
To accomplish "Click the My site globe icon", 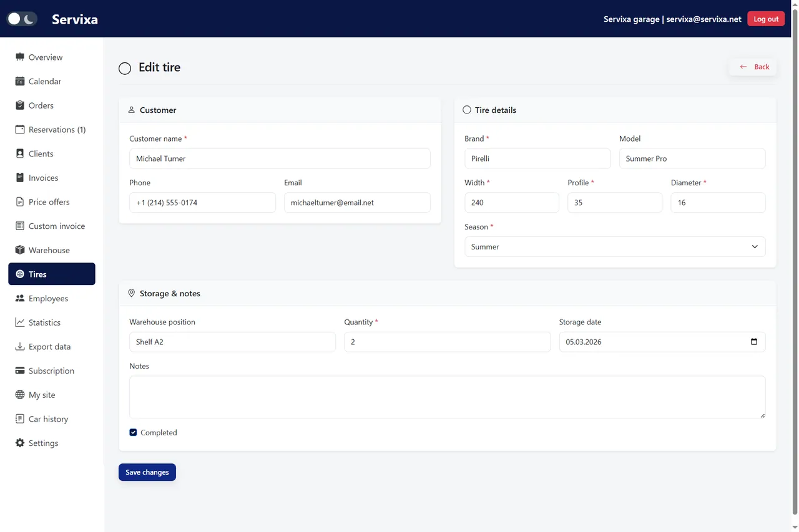I will 20,395.
